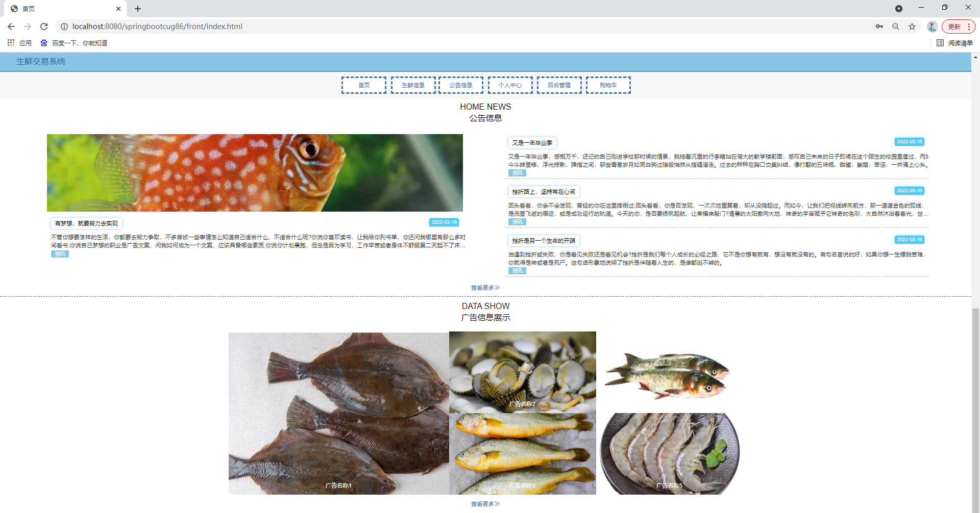Open the 应用 apps grid icon
980x513 pixels.
coord(11,43)
